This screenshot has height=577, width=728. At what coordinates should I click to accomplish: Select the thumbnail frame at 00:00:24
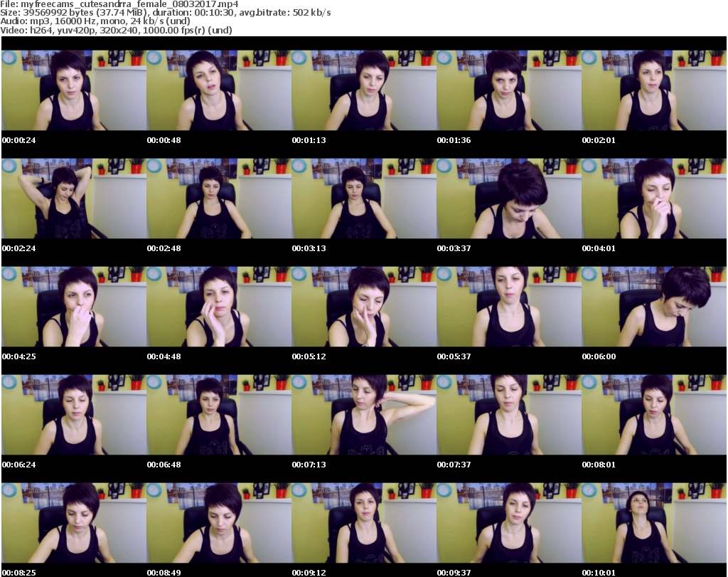pyautogui.click(x=74, y=90)
